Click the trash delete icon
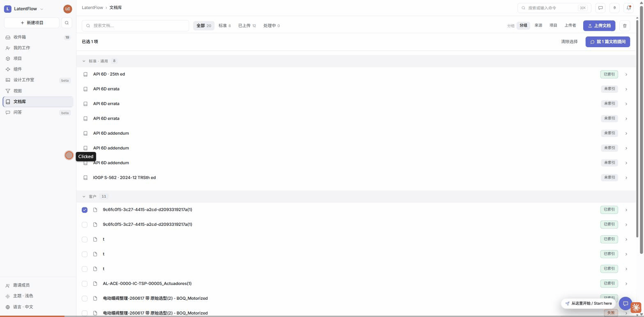Viewport: 644px width, 317px height. [x=625, y=25]
